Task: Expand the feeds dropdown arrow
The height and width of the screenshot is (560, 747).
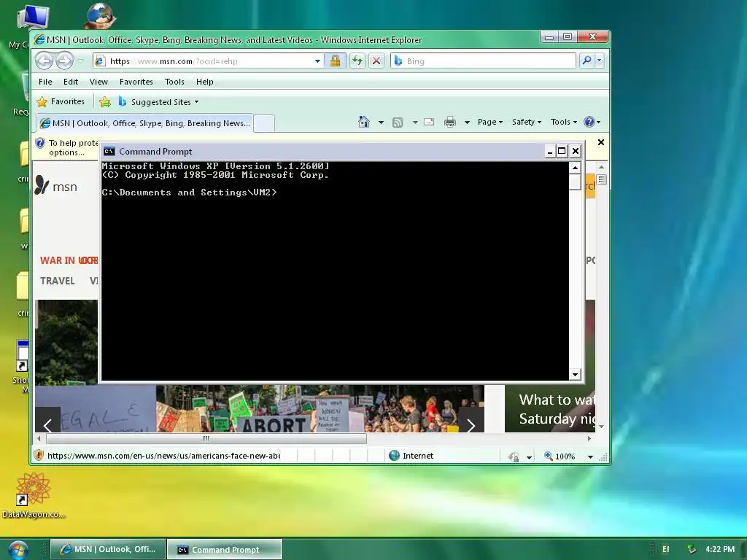Action: click(415, 122)
